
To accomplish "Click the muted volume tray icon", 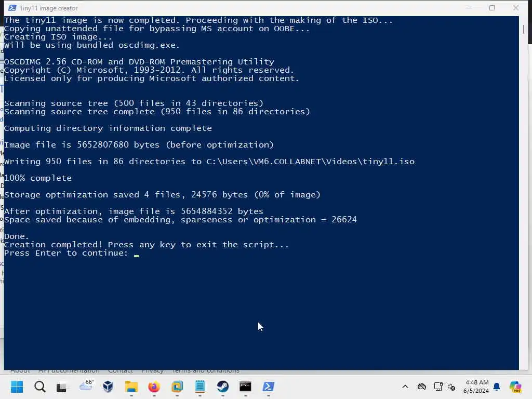I will (451, 387).
